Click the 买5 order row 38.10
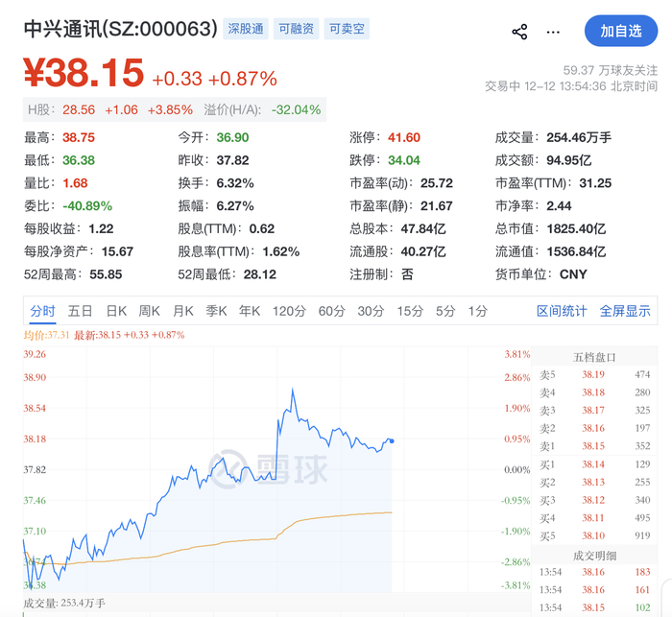 coord(595,536)
